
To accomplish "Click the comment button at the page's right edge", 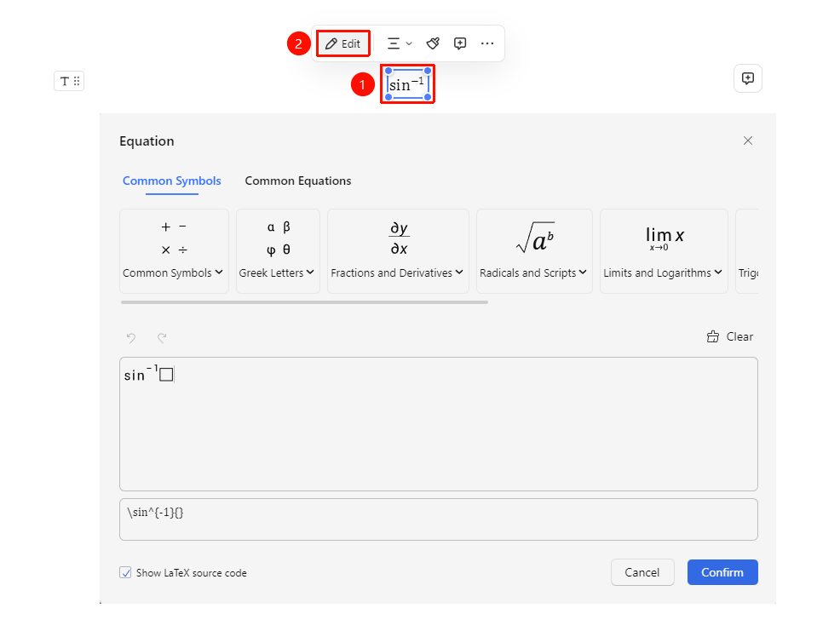I will tap(747, 78).
